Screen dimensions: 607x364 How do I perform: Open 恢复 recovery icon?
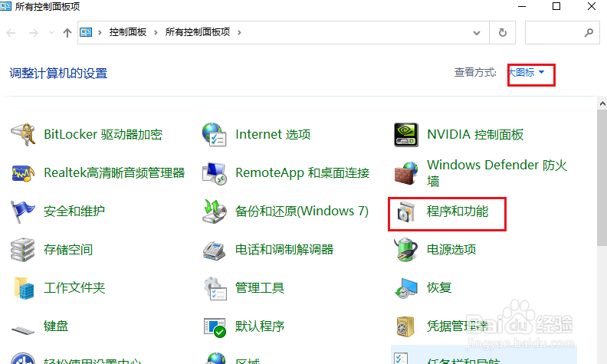[405, 288]
